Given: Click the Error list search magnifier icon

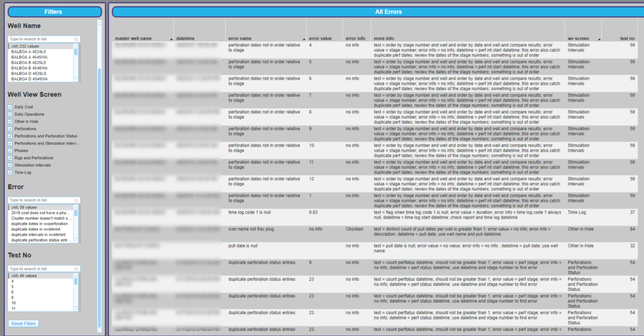Looking at the screenshot, I should pyautogui.click(x=76, y=200).
